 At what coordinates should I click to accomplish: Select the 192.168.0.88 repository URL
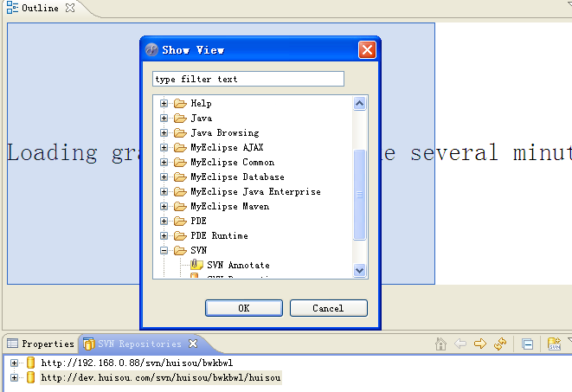(x=137, y=363)
